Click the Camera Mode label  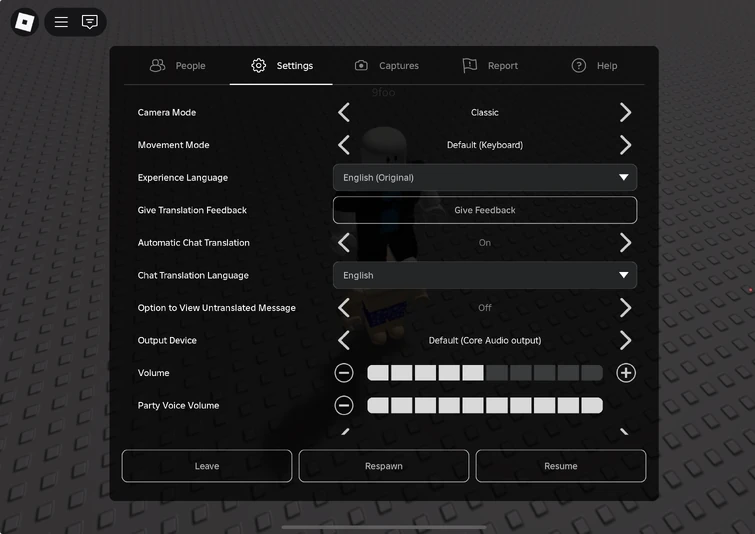(x=167, y=112)
